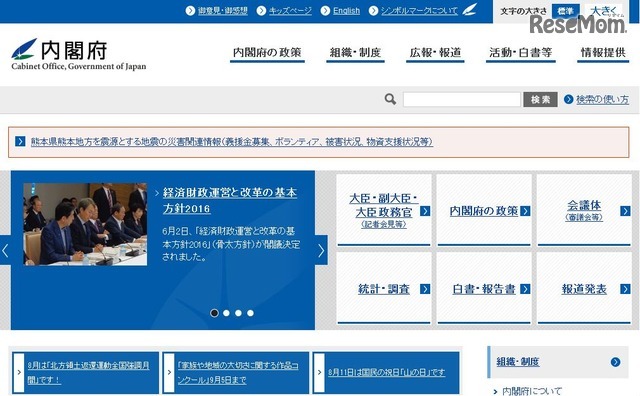
Task: Click the Cabinet Office logo
Action: click(x=78, y=55)
